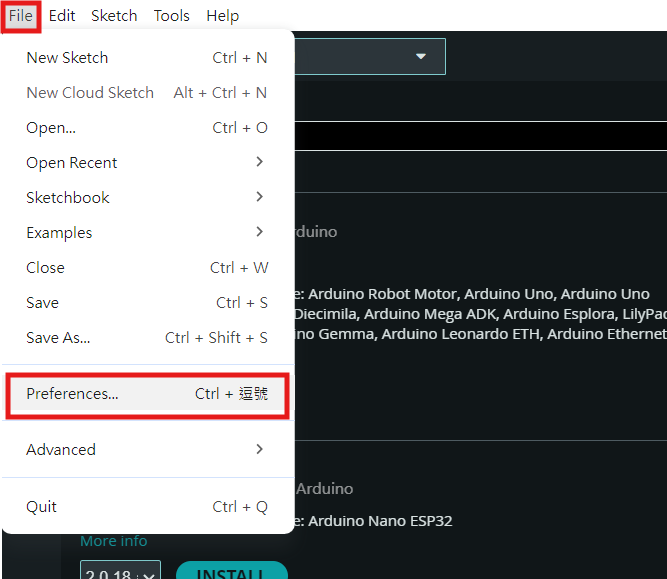Screen dimensions: 667x579
Task: Open the 2.0.18 version dropdown
Action: coord(120,570)
